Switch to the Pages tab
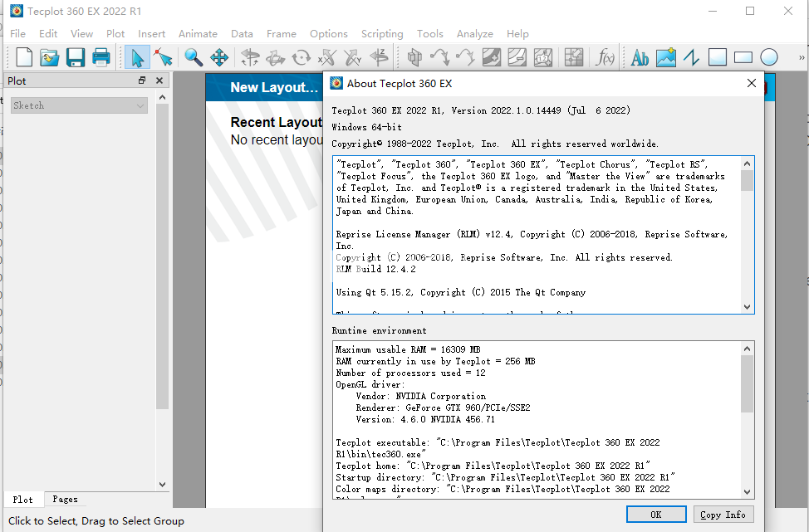This screenshot has height=532, width=809. tap(65, 499)
